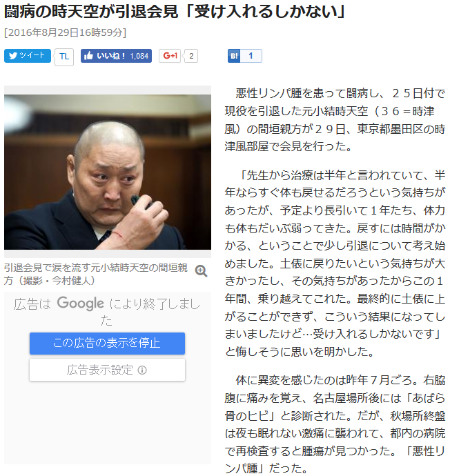Click the Google logo in ad notice

[x=81, y=304]
